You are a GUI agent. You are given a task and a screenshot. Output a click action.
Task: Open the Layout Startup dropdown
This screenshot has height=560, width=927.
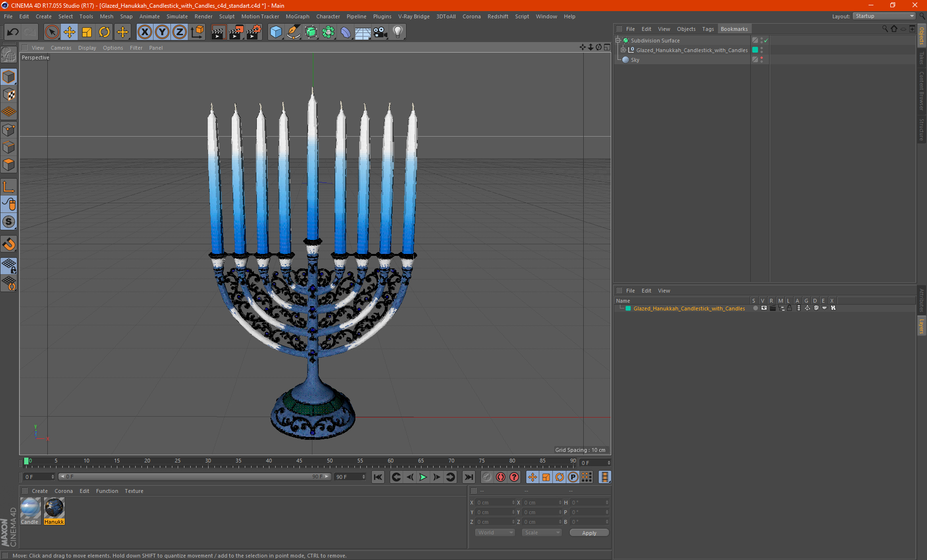(884, 16)
